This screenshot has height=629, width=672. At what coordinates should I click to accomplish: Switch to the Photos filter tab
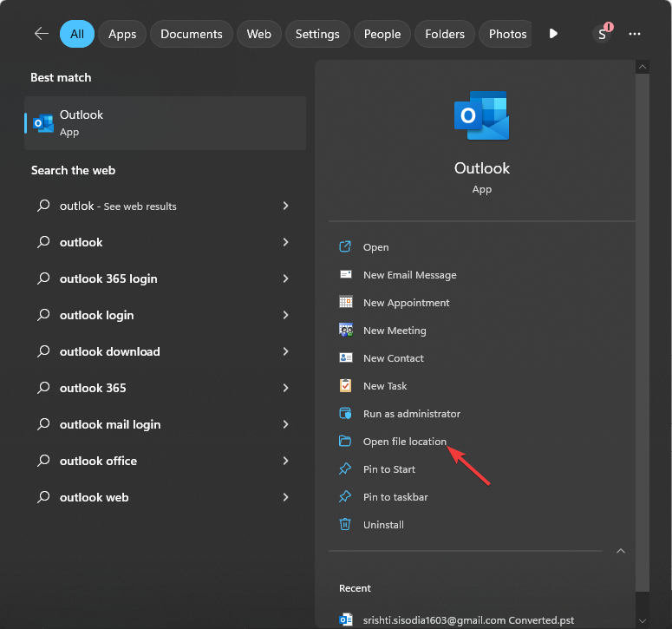point(506,34)
